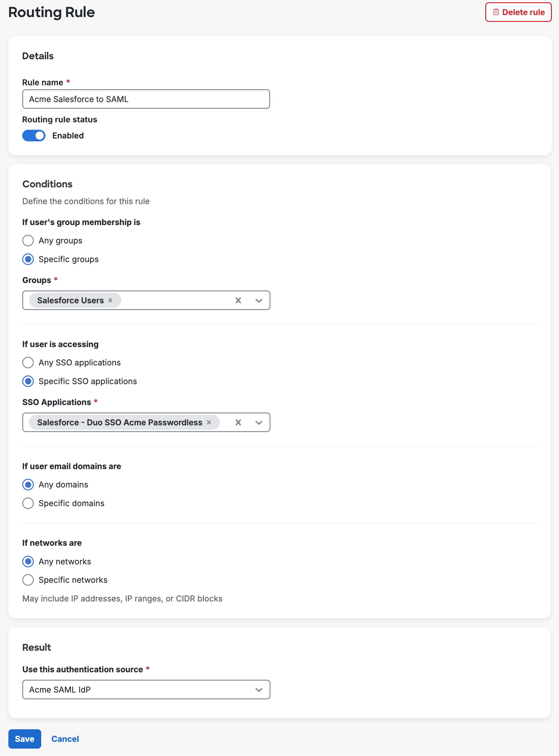
Task: Expand the SSO Applications dropdown
Action: click(259, 422)
